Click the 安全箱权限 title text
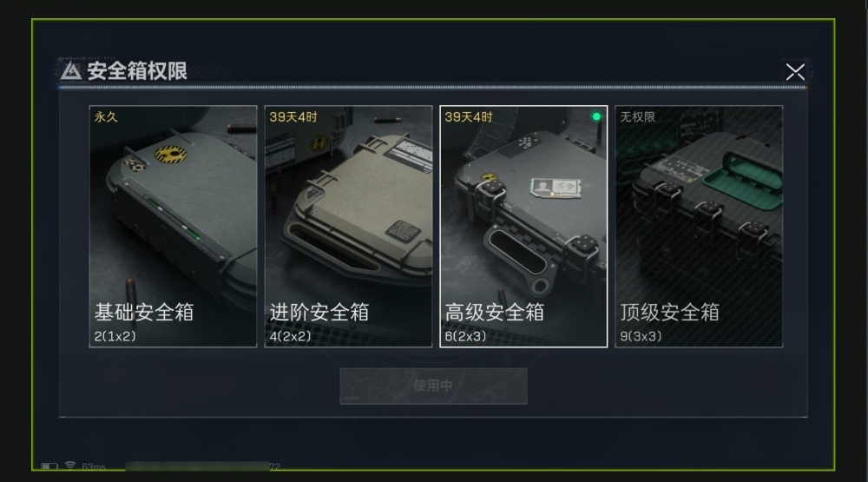This screenshot has height=482, width=868. click(137, 71)
